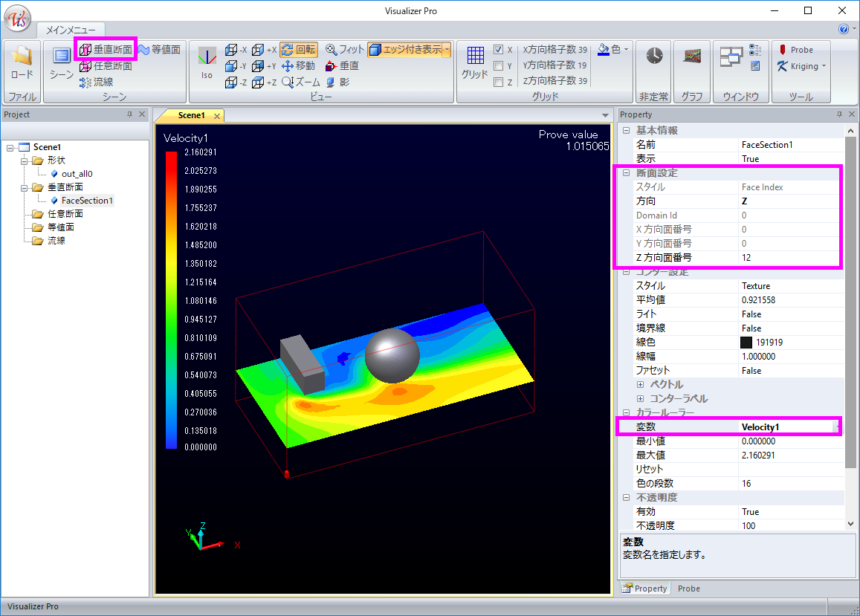Click the グラフ graph icon
Screen dimensions: 860x616
click(692, 56)
